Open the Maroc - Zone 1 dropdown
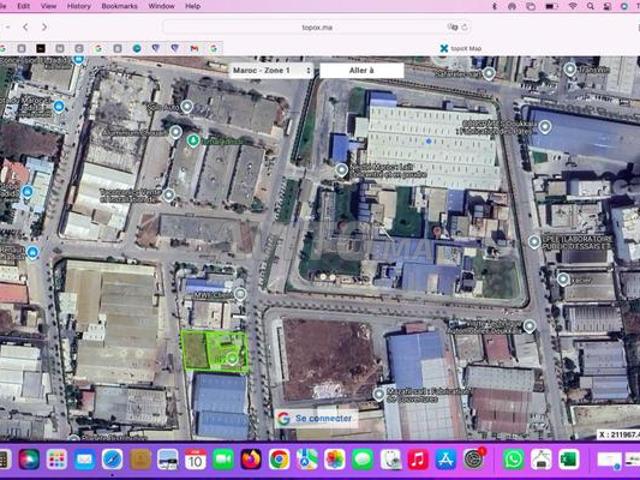The width and height of the screenshot is (640, 480). pyautogui.click(x=271, y=71)
